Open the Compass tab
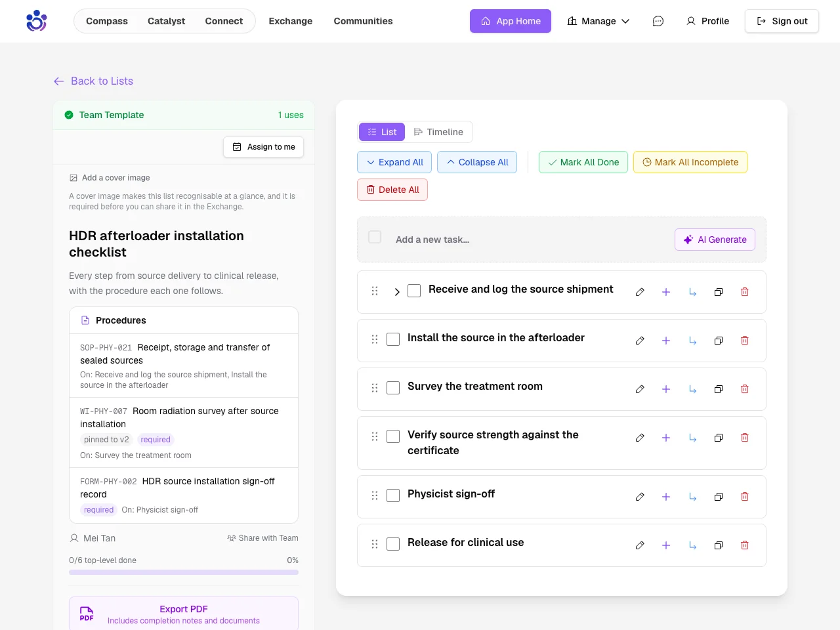Viewport: 840px width, 630px height. click(107, 21)
